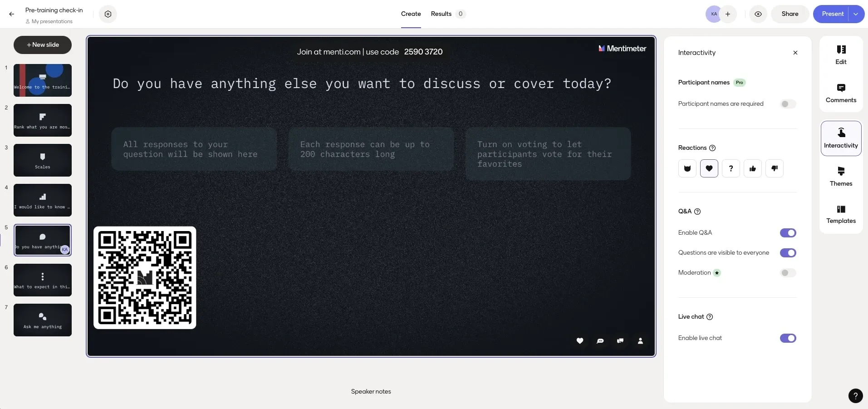The image size is (868, 409).
Task: Open the Themes panel
Action: (841, 176)
